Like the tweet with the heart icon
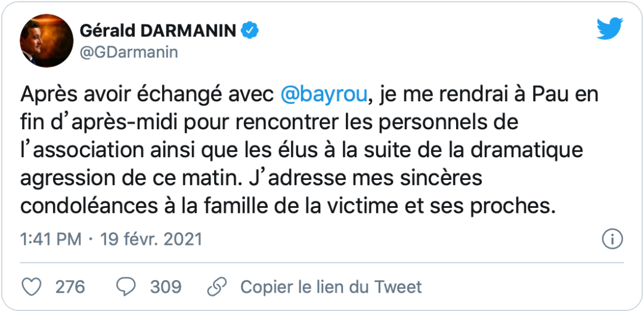Viewport: 644px width, 311px height. pos(31,287)
